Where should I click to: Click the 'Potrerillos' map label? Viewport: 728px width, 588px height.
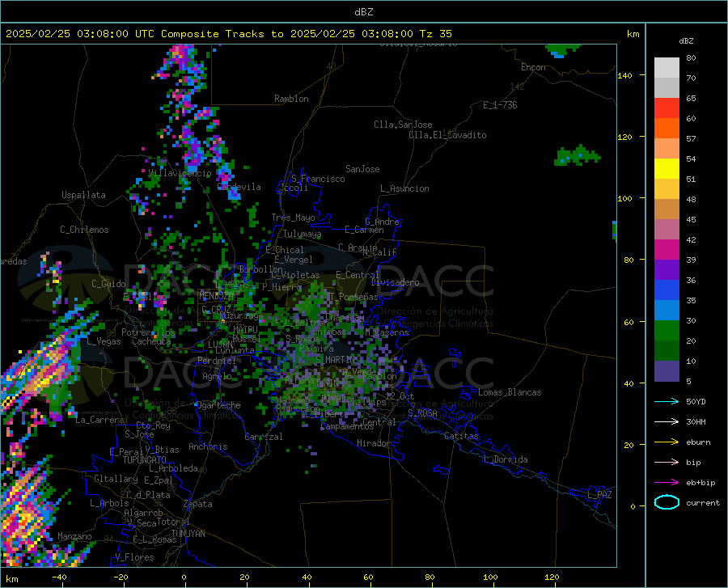point(148,332)
